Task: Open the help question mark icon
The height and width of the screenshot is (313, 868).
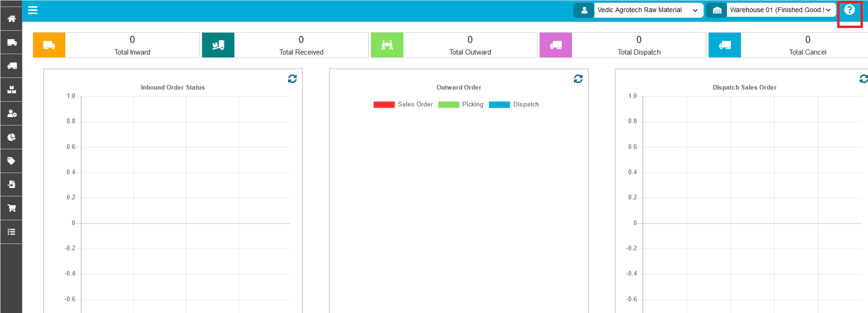Action: pyautogui.click(x=849, y=10)
